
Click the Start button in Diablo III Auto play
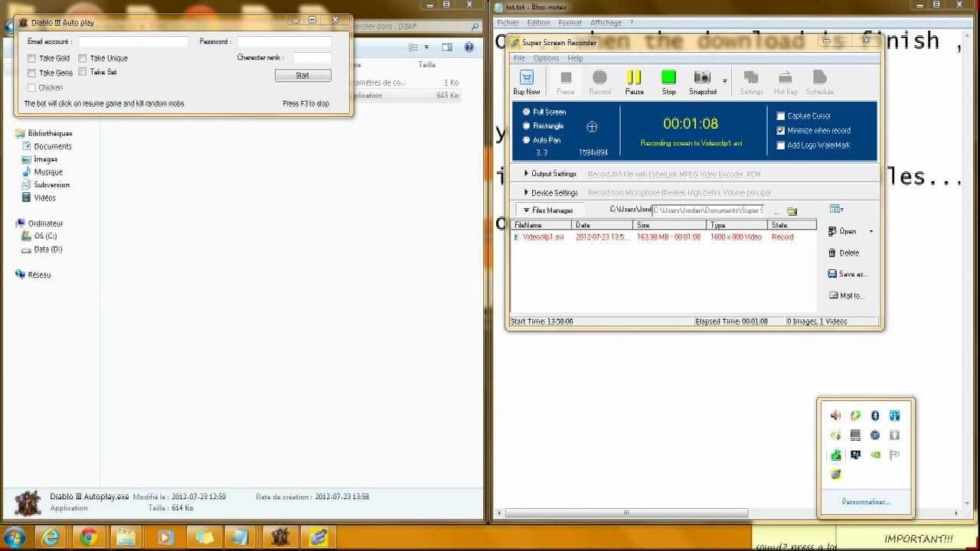[x=302, y=76]
